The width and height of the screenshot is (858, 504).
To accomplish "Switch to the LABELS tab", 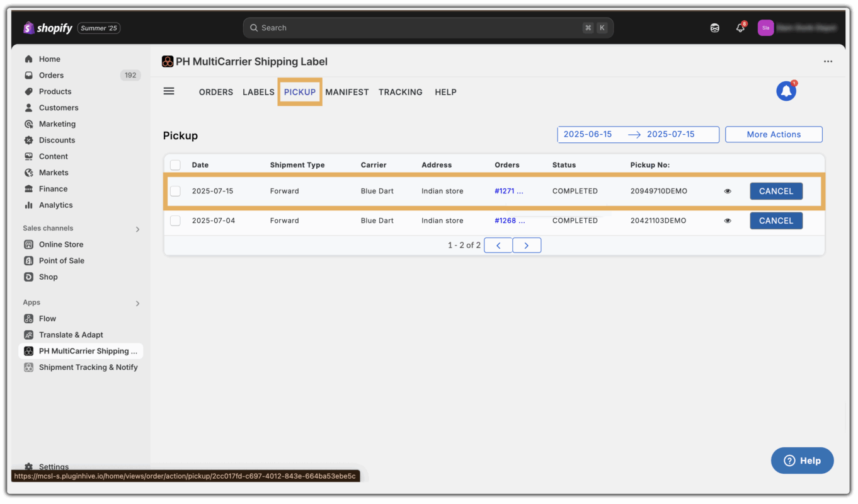I will click(x=258, y=92).
